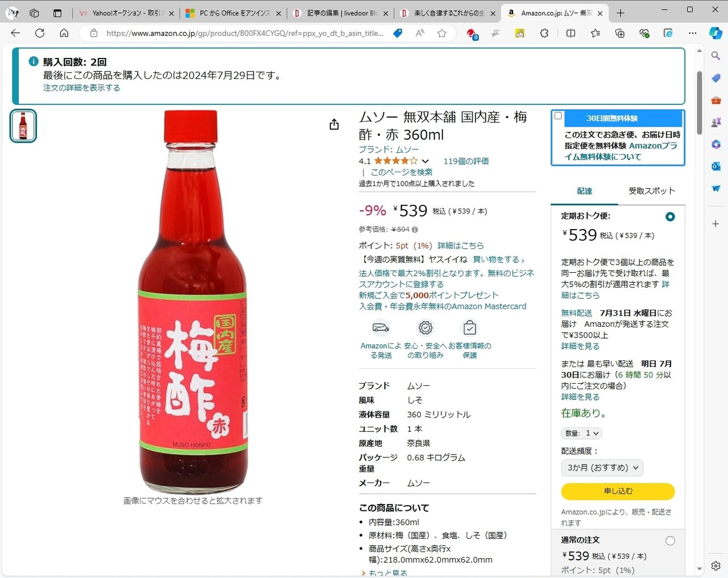The width and height of the screenshot is (728, 578).
Task: Open the business account registration link
Action: 446,278
